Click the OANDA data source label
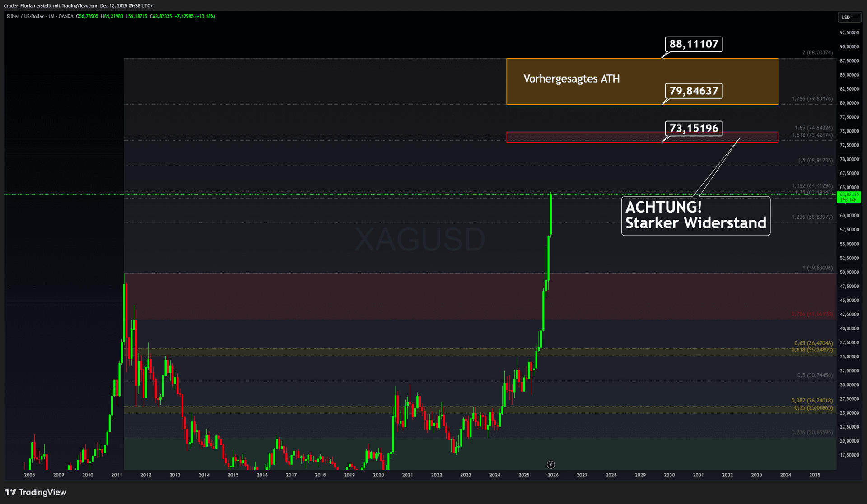Screen dimensions: 867x504 coord(66,17)
